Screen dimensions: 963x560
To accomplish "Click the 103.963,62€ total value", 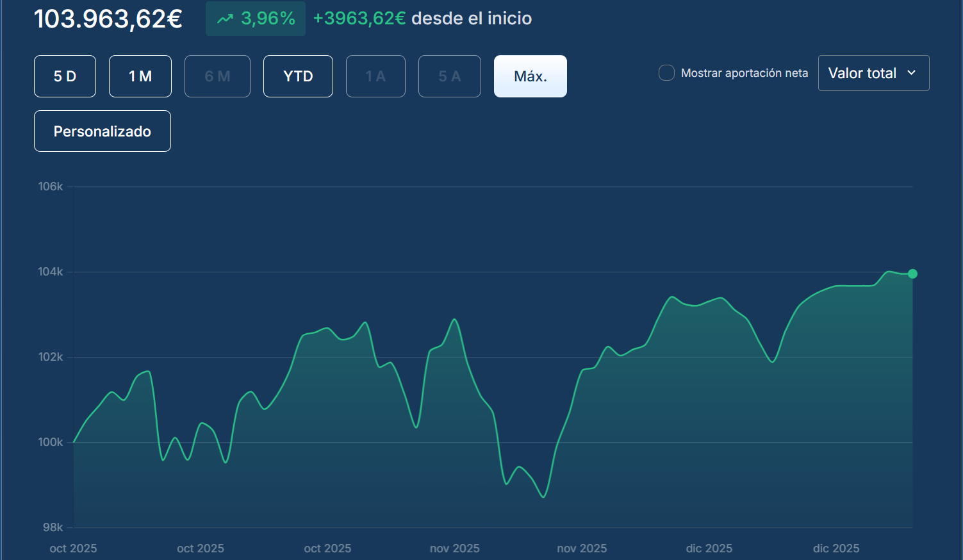I will pyautogui.click(x=108, y=19).
